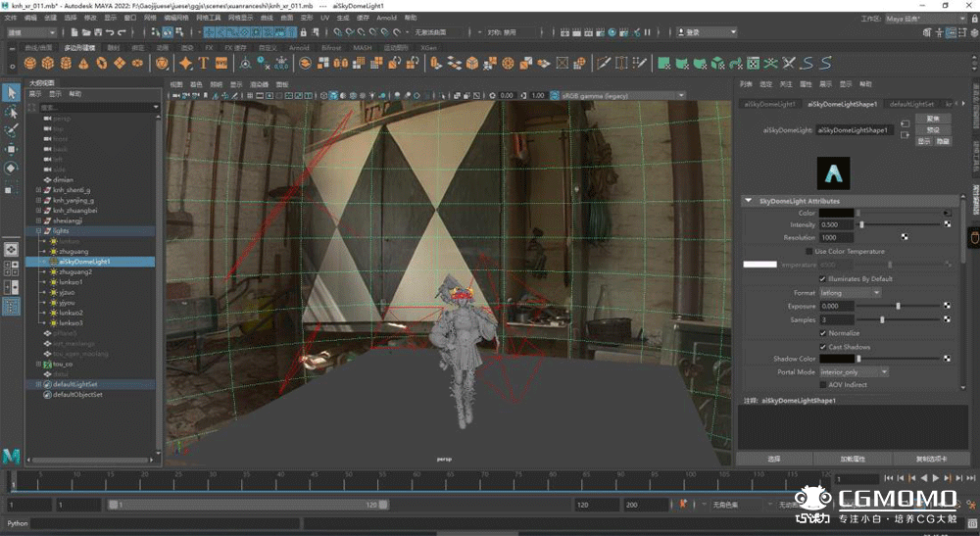Create a polygon cone from the shelf
The height and width of the screenshot is (536, 980).
point(83,63)
